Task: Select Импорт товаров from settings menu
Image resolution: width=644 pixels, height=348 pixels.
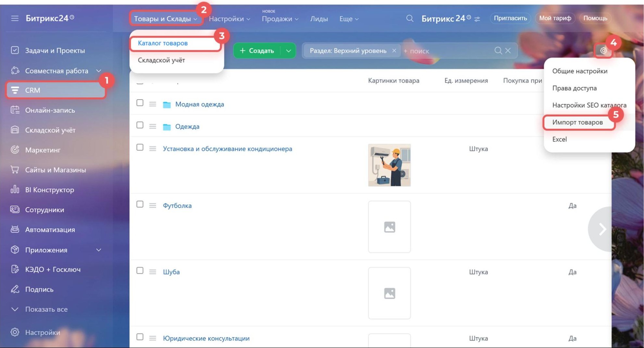Action: 577,122
